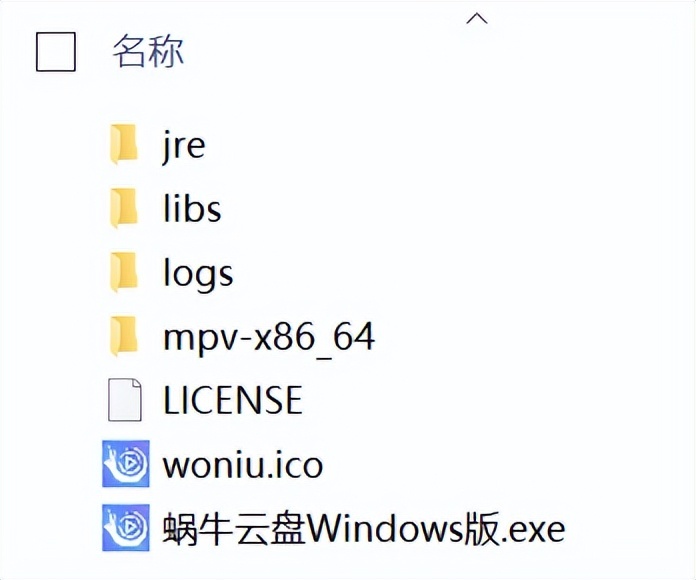Click the woniu.ico file name
The image size is (696, 580).
pos(243,465)
